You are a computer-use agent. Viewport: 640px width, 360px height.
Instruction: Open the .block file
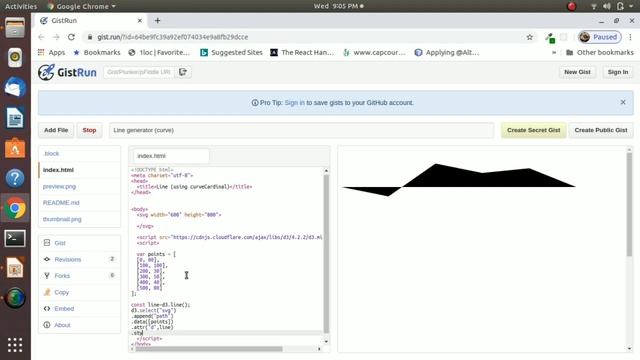tap(51, 153)
